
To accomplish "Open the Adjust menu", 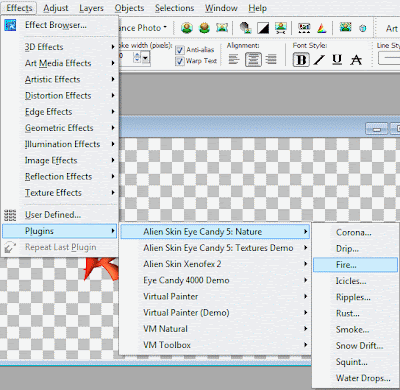I will click(56, 8).
